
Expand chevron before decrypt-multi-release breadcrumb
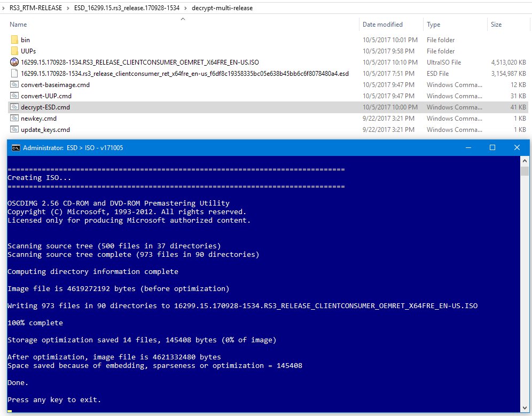[x=185, y=8]
